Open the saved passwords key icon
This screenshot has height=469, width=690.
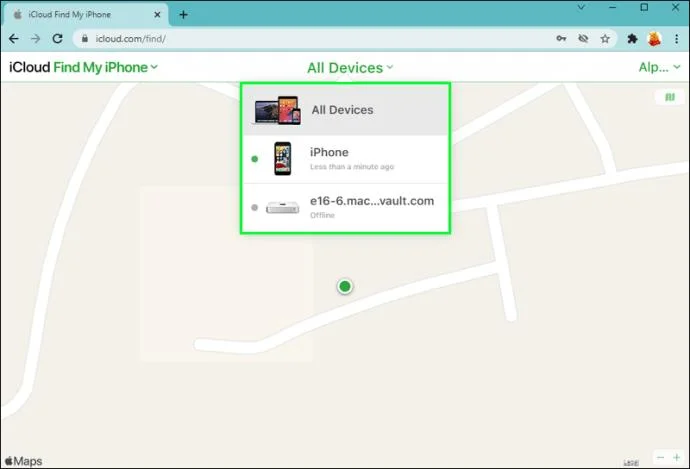coord(561,39)
